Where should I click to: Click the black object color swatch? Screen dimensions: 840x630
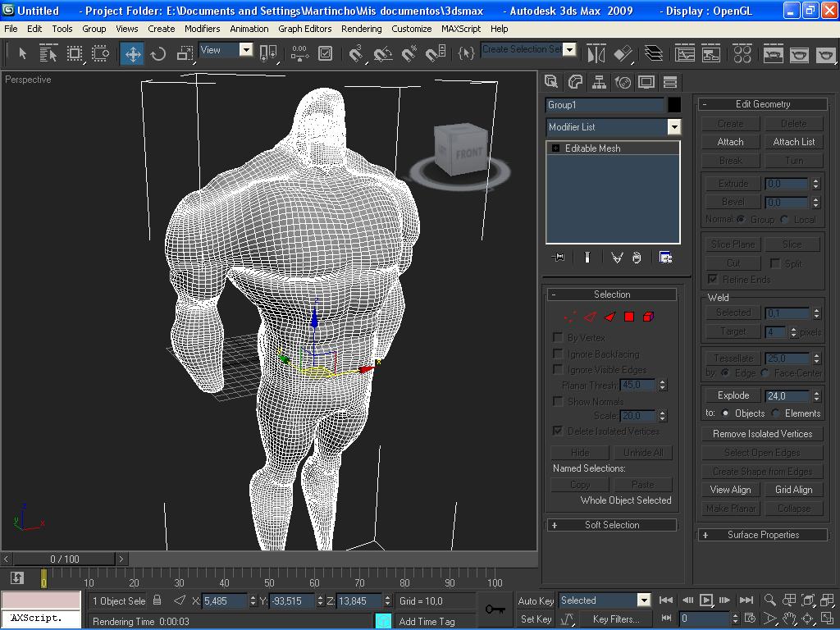coord(674,104)
